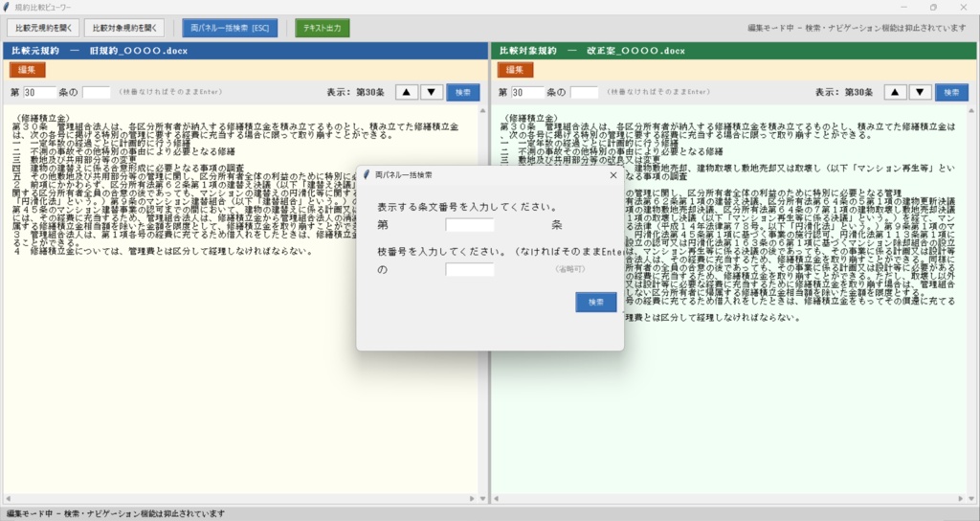Click the (省略可) hint in dialog
The image size is (980, 521).
click(570, 269)
